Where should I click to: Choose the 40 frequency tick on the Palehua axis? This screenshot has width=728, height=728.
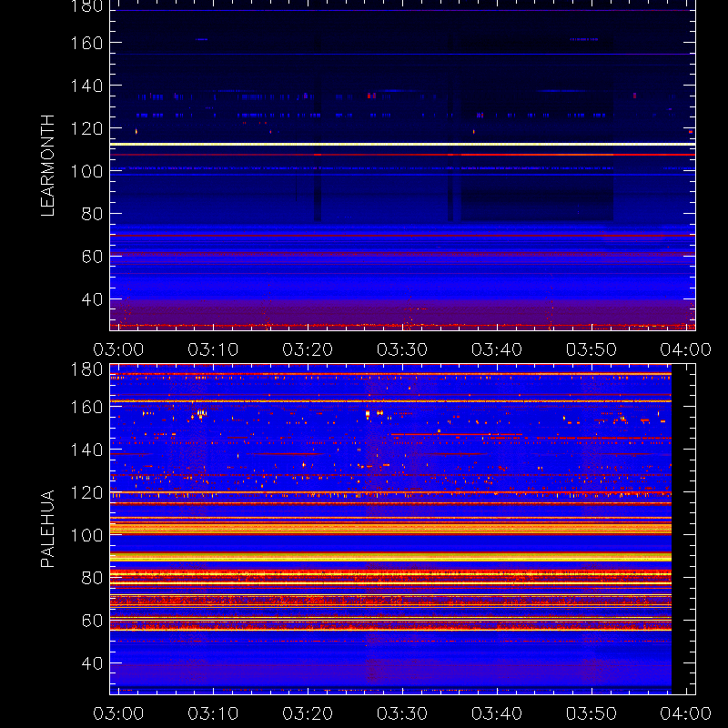click(92, 663)
